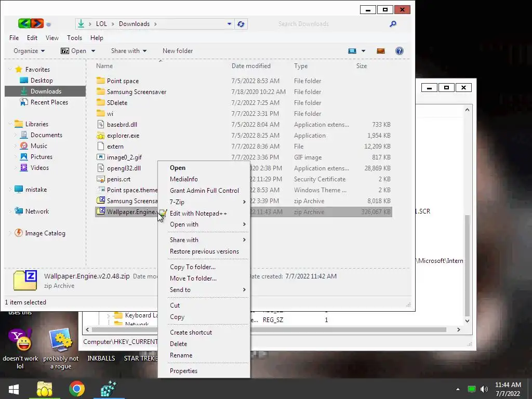Open the Help question mark icon
532x399 pixels.
(400, 51)
